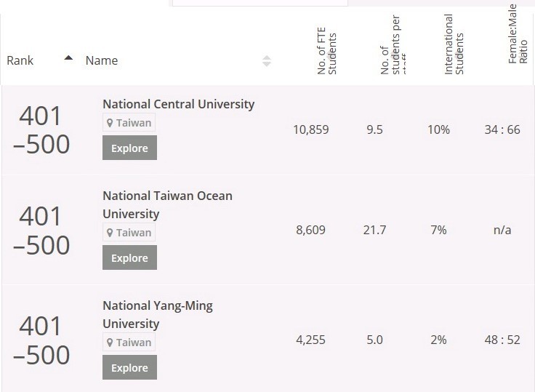Explore National Yang-Ming University

[x=129, y=367]
